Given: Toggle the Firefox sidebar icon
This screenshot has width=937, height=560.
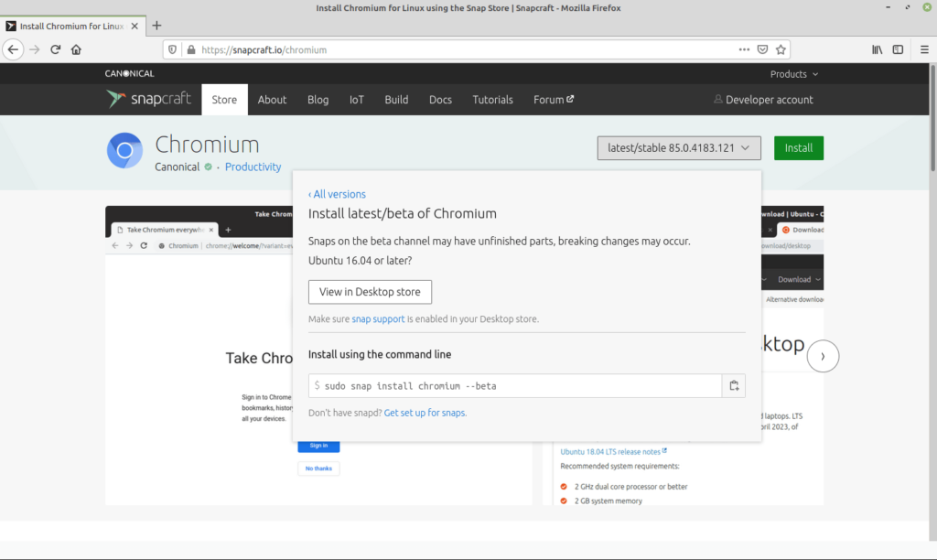Looking at the screenshot, I should pyautogui.click(x=898, y=49).
